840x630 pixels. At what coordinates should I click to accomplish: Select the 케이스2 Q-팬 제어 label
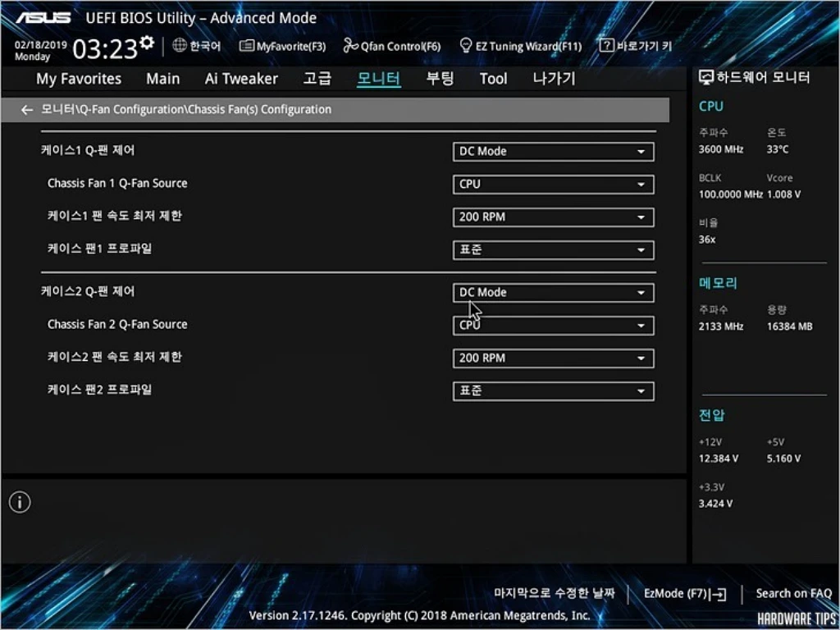[x=88, y=291]
